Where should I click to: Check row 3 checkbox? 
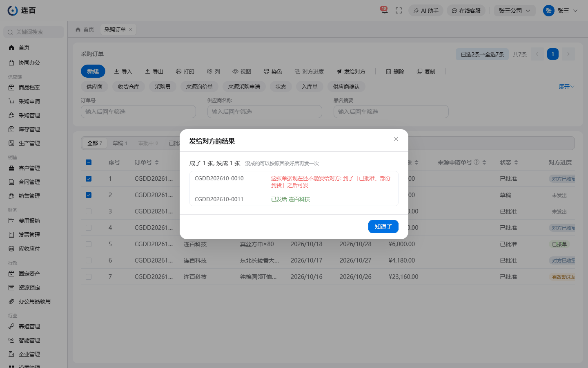(x=89, y=211)
